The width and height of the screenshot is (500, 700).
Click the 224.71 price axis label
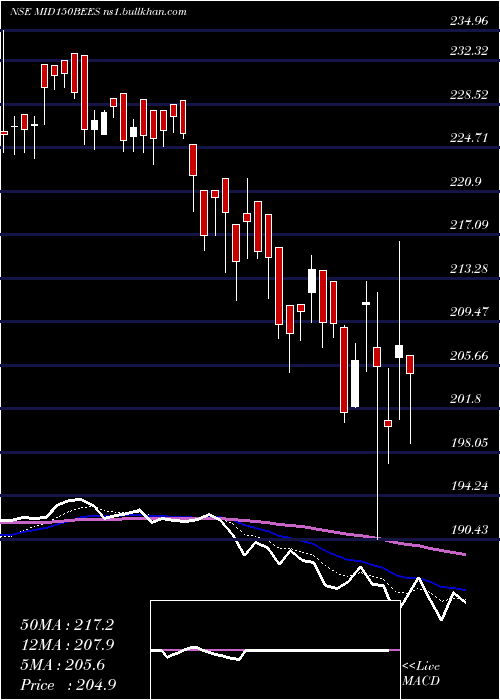coord(468,138)
